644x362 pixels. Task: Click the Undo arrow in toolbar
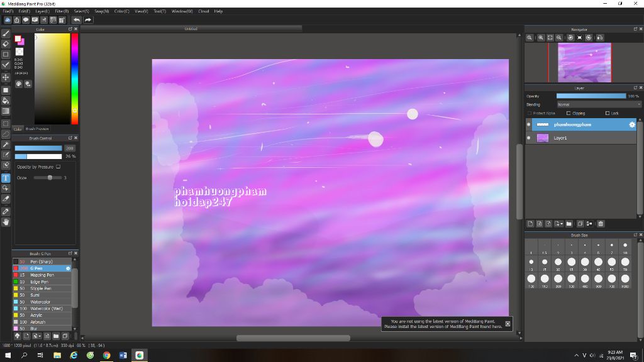[77, 19]
